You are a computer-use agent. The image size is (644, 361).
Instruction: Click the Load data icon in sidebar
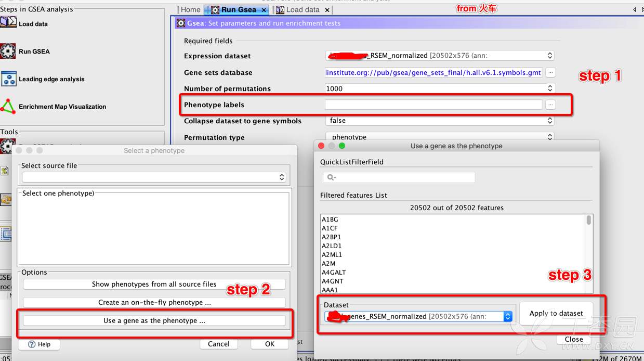pos(8,23)
